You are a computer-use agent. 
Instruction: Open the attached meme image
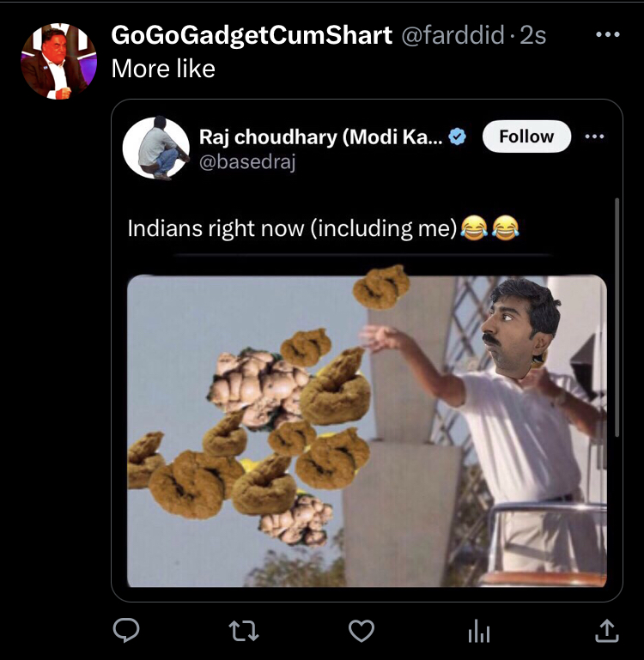coord(367,430)
